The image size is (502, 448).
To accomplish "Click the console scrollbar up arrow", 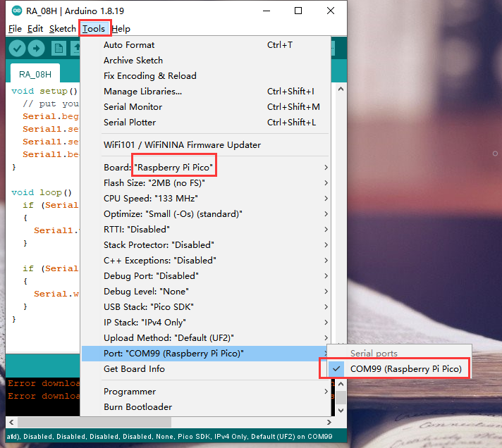I will tap(341, 384).
